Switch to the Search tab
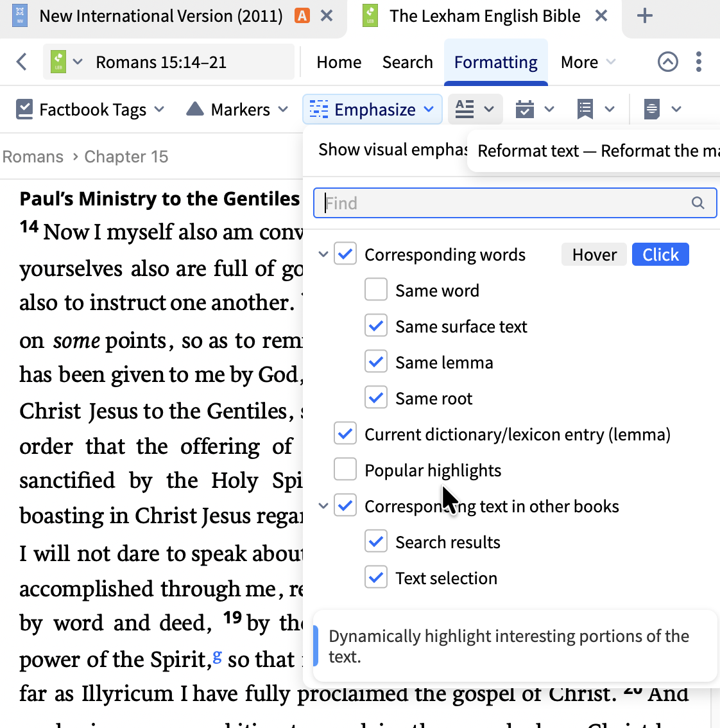The image size is (720, 728). (407, 62)
